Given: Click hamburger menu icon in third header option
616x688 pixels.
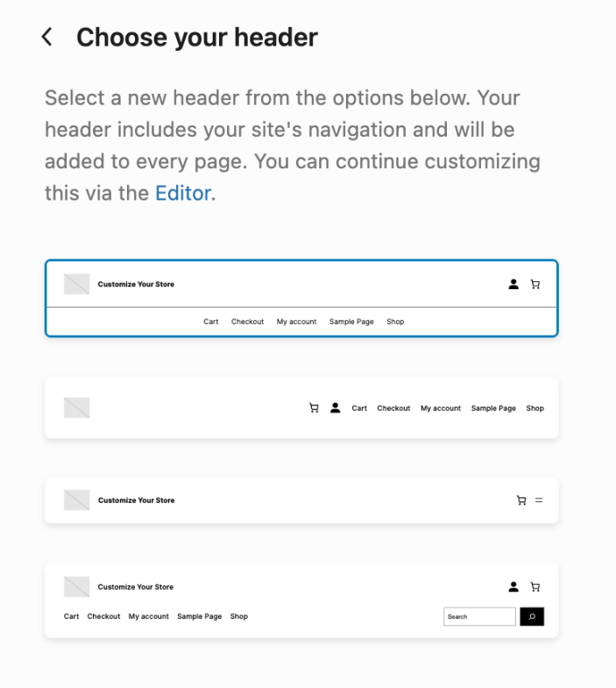Looking at the screenshot, I should [539, 500].
